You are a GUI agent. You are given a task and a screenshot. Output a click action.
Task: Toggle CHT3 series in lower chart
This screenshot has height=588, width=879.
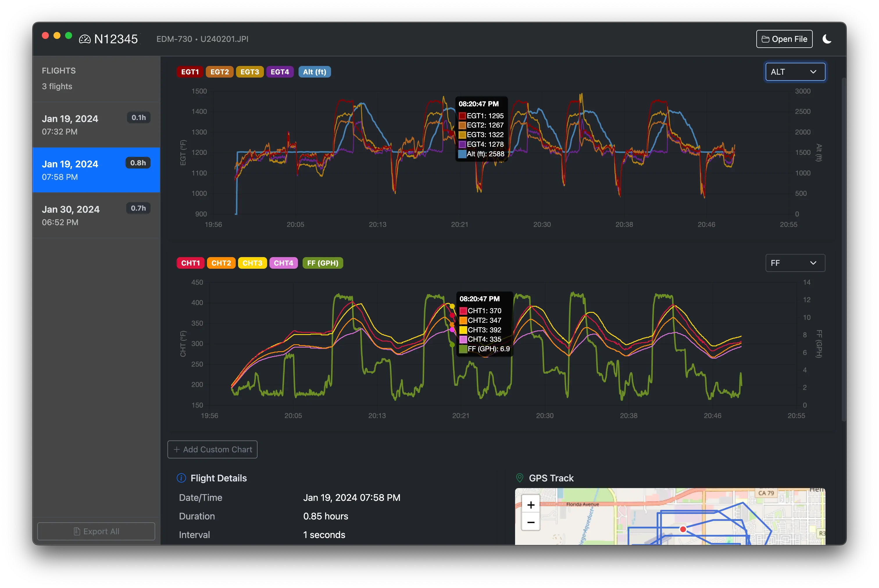(252, 263)
